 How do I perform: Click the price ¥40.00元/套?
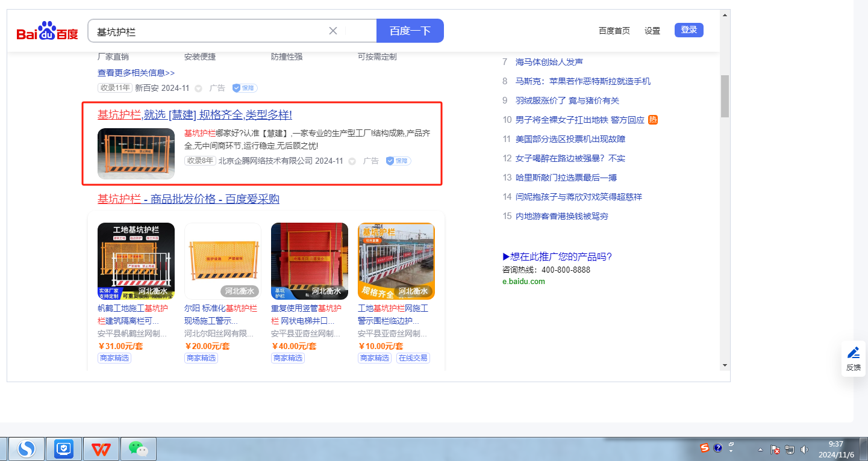click(x=294, y=346)
